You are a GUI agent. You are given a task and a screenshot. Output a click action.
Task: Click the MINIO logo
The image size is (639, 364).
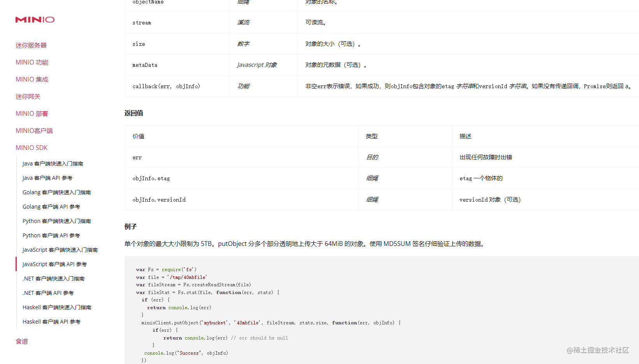pyautogui.click(x=35, y=19)
